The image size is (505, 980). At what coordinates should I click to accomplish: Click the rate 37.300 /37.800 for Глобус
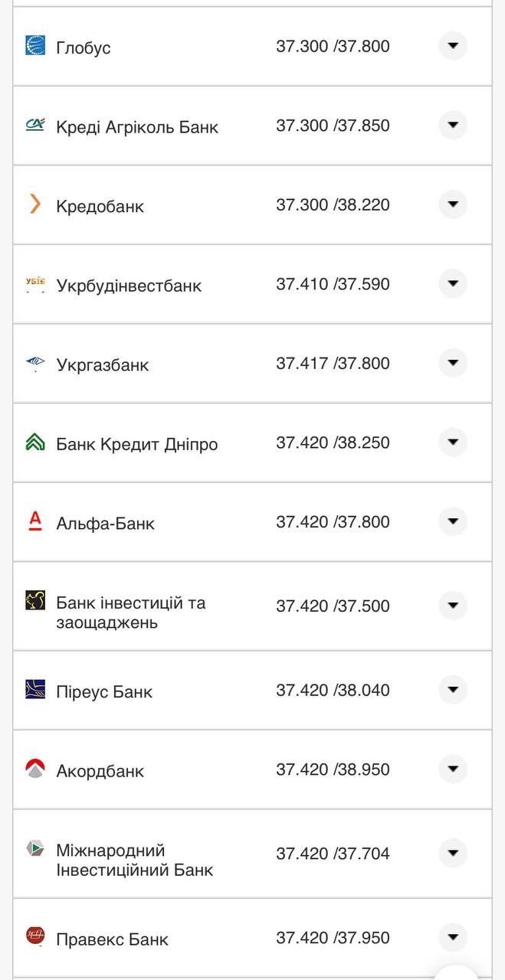pyautogui.click(x=333, y=45)
